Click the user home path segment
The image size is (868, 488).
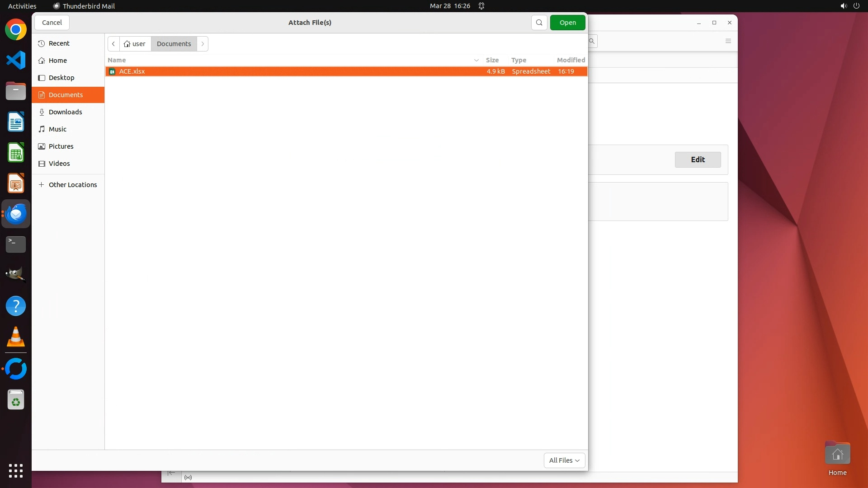(135, 44)
